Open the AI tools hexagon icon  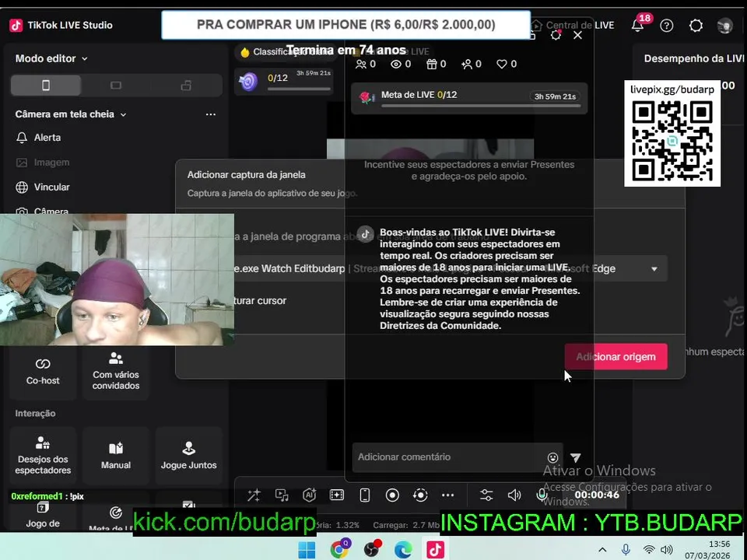pyautogui.click(x=310, y=495)
